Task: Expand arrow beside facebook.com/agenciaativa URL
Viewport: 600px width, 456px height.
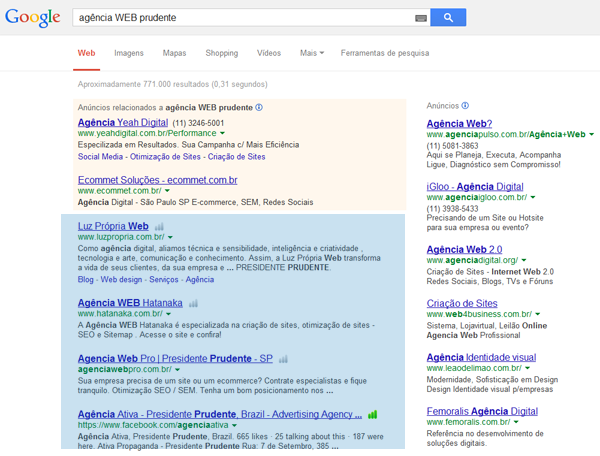Action: point(234,425)
